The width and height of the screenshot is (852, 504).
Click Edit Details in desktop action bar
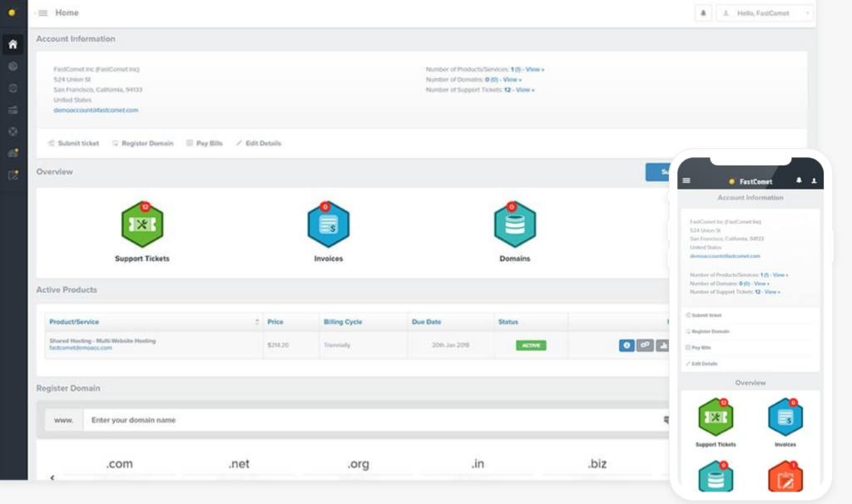[259, 143]
